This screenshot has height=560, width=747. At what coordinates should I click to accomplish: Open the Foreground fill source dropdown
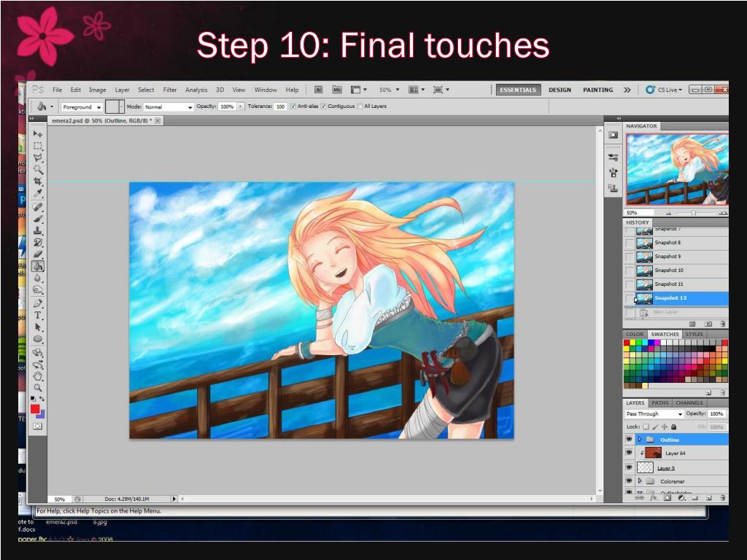coord(82,107)
